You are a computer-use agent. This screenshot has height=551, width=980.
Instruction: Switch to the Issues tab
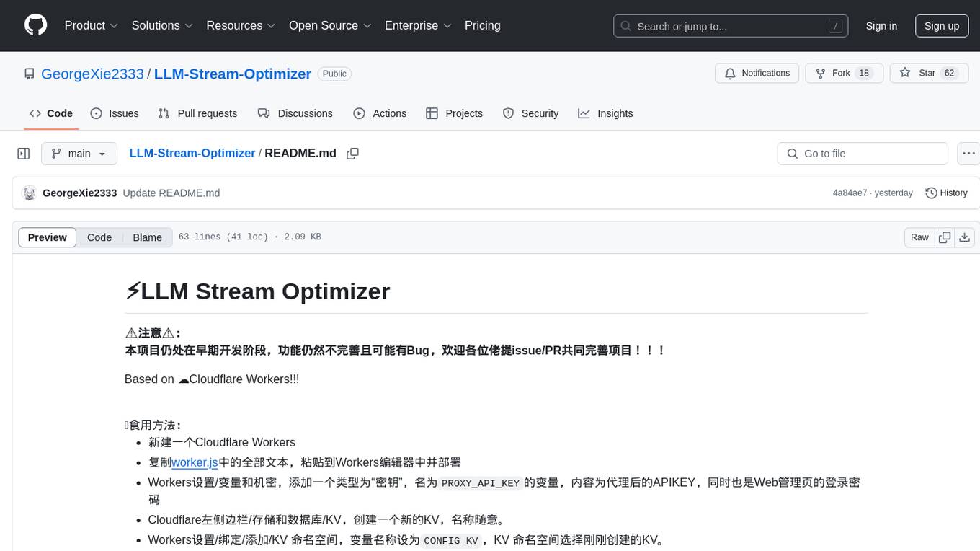coord(115,113)
